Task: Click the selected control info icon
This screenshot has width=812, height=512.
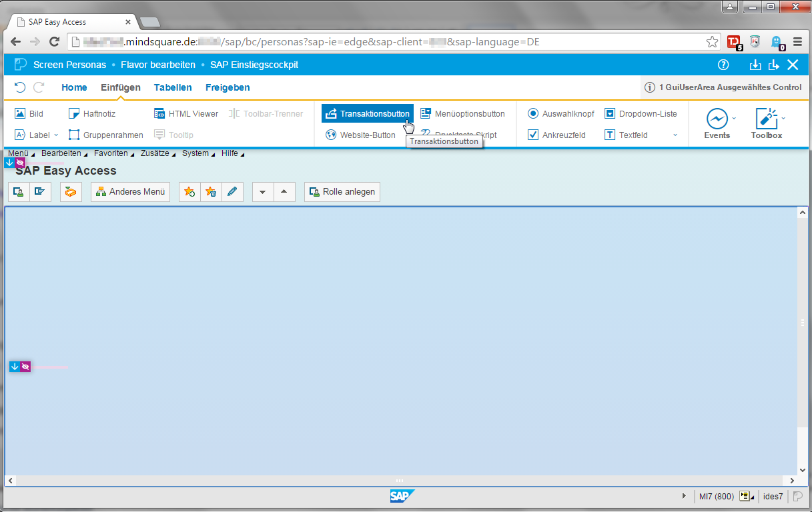Action: point(649,87)
